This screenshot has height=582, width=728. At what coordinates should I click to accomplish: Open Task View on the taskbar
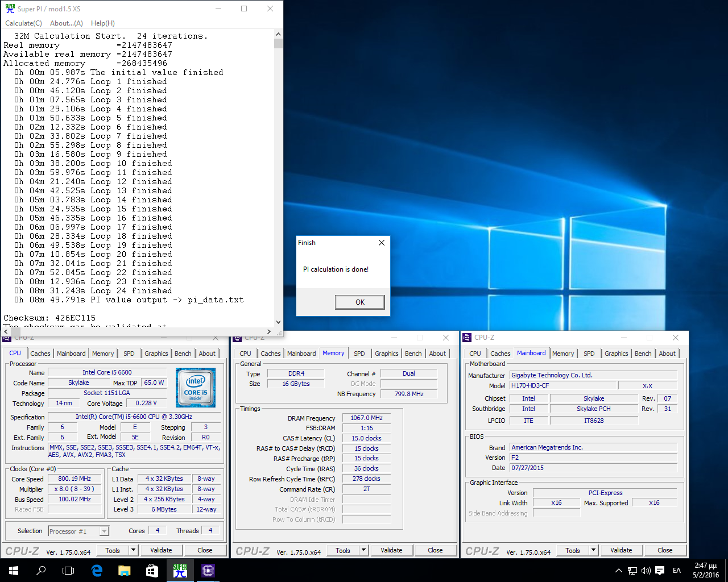(x=68, y=570)
